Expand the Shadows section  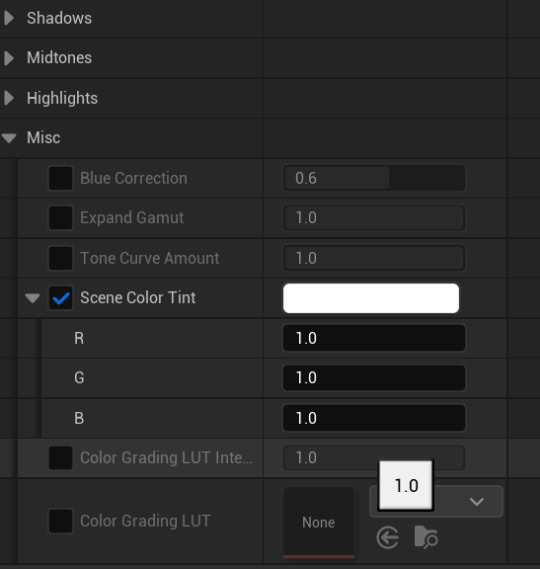point(9,18)
